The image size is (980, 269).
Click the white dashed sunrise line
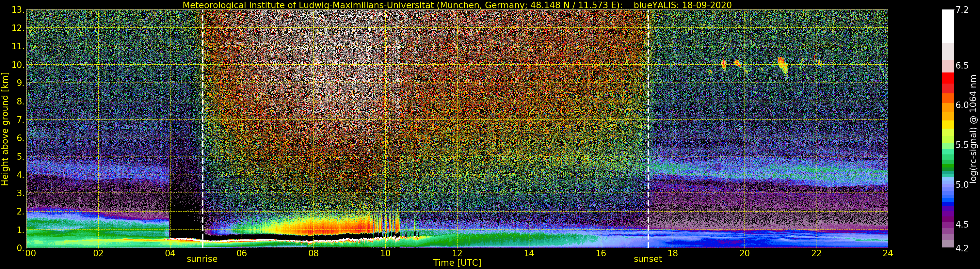coord(202,129)
